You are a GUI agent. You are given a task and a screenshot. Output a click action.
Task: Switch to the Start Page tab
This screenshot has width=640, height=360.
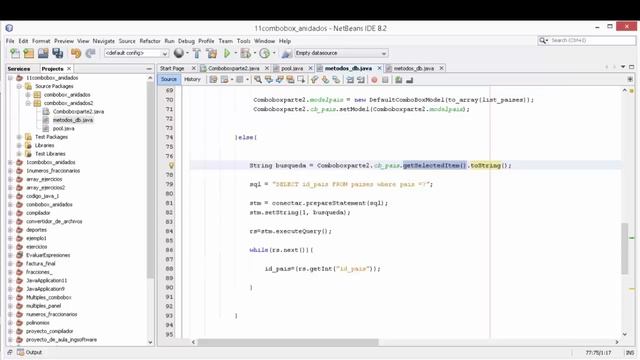(x=172, y=68)
